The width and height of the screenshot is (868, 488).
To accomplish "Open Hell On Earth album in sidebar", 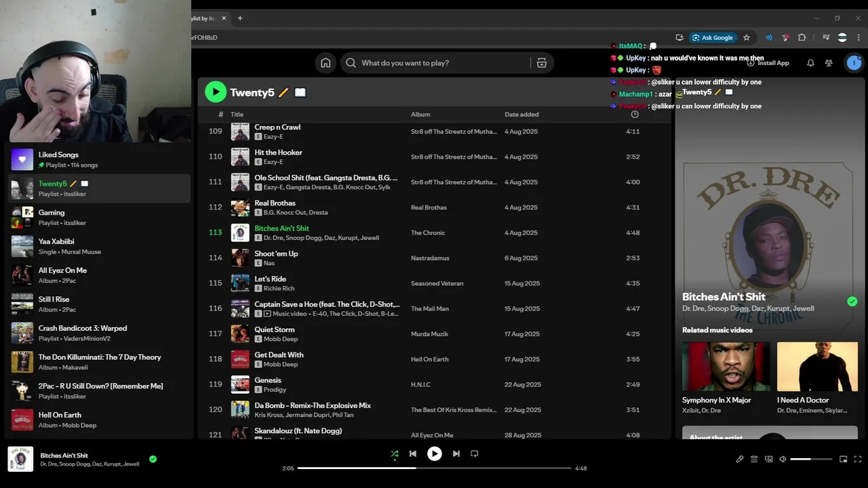I will click(x=99, y=420).
